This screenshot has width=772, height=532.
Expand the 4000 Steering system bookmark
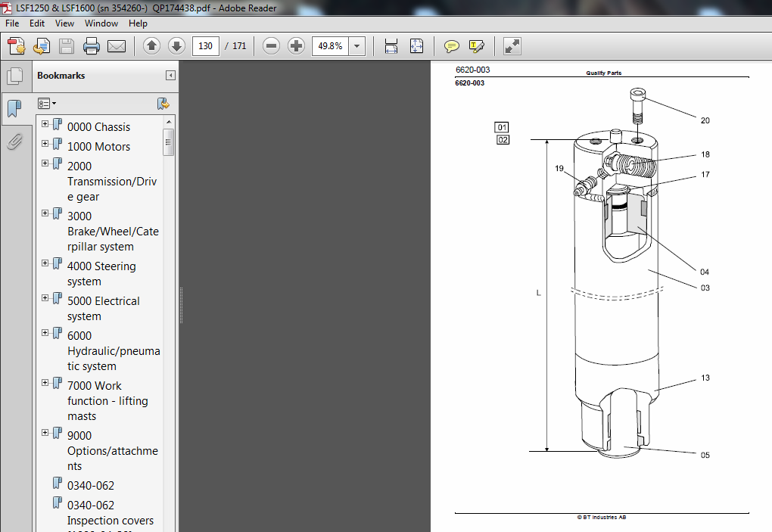pos(45,263)
